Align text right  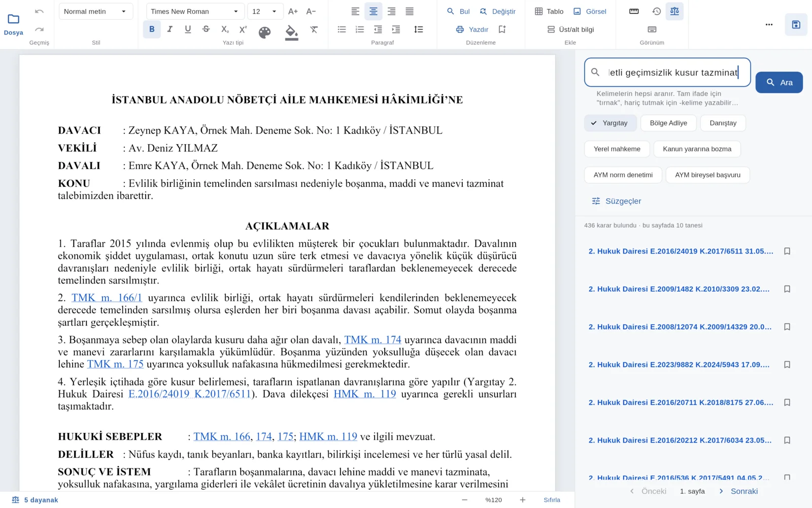point(391,11)
